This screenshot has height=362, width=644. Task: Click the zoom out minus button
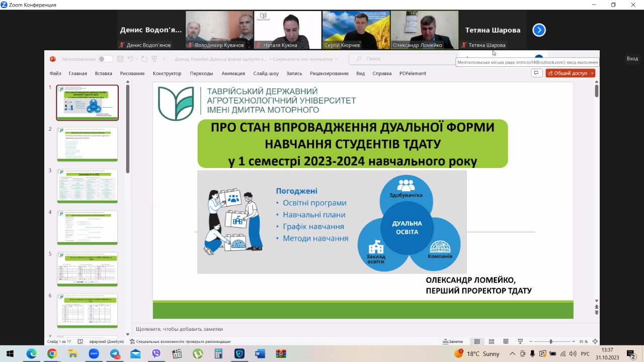(531, 341)
